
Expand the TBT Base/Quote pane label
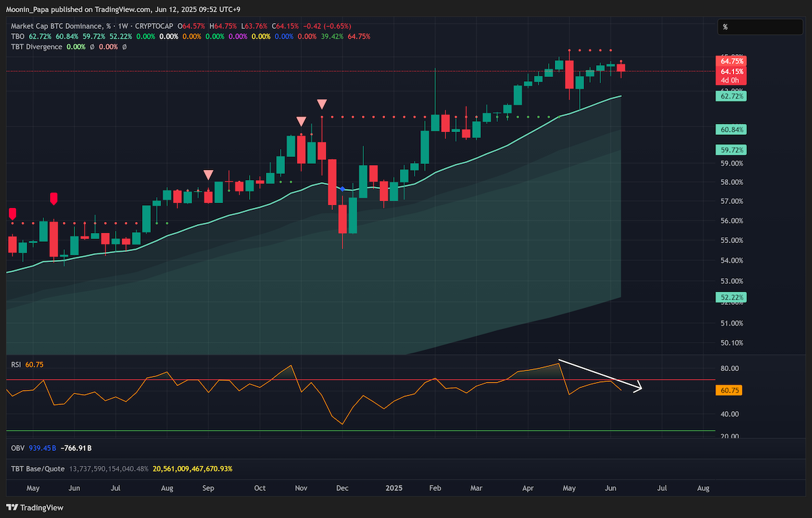coord(38,469)
